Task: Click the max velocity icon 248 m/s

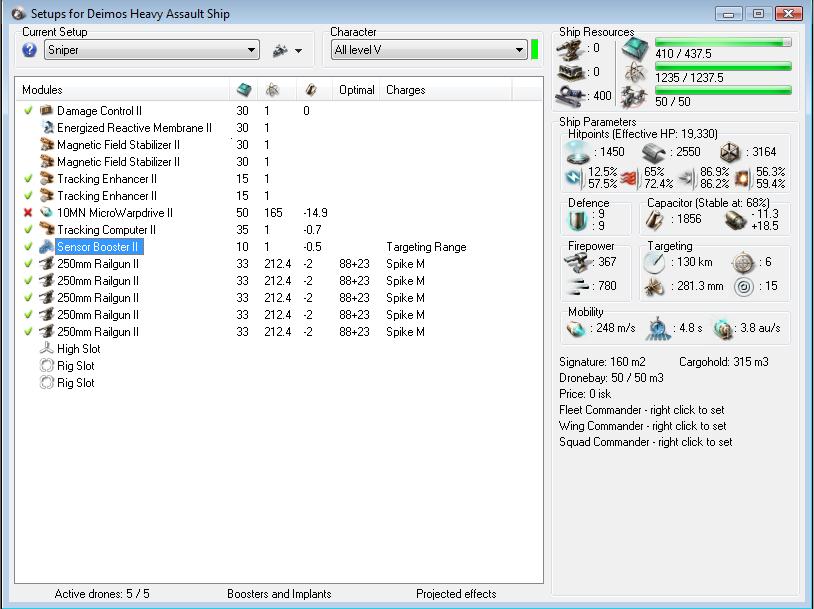Action: [576, 329]
